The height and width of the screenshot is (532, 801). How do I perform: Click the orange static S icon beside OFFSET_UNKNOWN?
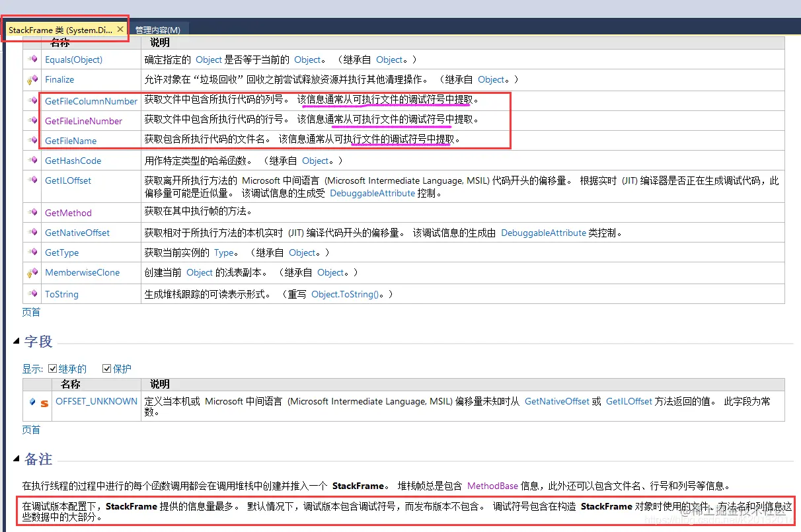[44, 402]
